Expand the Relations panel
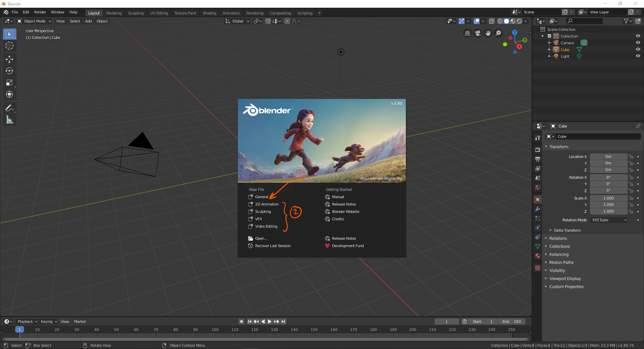Viewport: 644px width, 349px height. (558, 238)
